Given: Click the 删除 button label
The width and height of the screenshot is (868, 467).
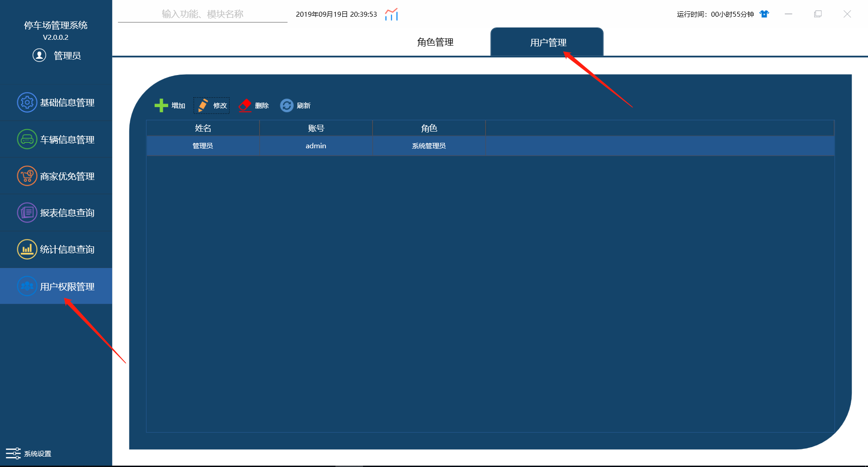Looking at the screenshot, I should [262, 105].
